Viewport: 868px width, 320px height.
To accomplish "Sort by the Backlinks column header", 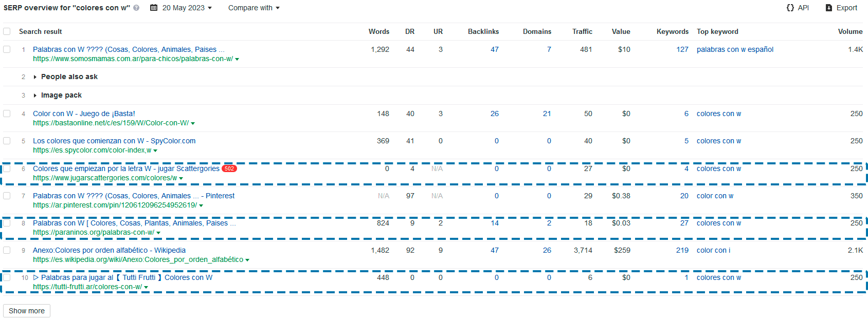I will coord(483,31).
